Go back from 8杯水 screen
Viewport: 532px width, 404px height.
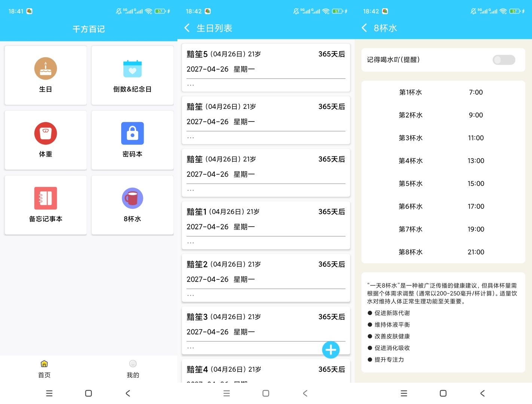pyautogui.click(x=364, y=28)
